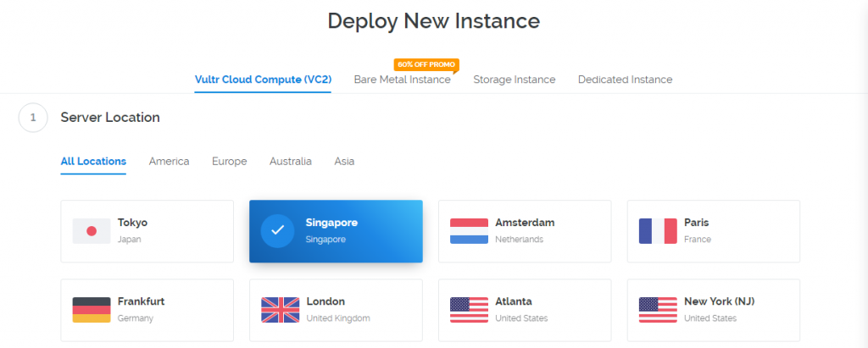Click the Deploy New Instance title
868x348 pixels.
coord(433,21)
